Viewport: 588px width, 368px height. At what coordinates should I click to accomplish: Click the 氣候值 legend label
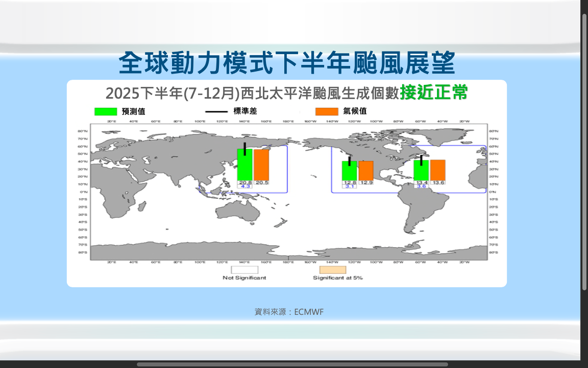click(x=355, y=111)
